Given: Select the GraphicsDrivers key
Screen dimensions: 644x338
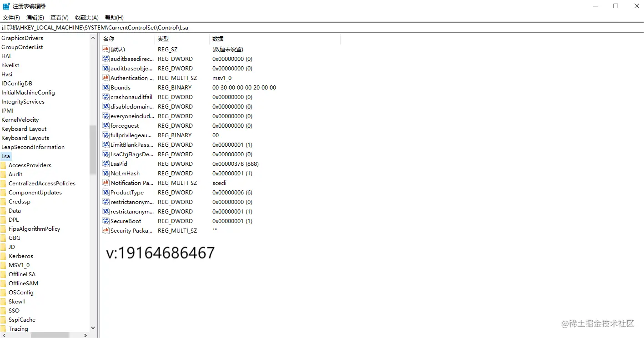Looking at the screenshot, I should [22, 38].
